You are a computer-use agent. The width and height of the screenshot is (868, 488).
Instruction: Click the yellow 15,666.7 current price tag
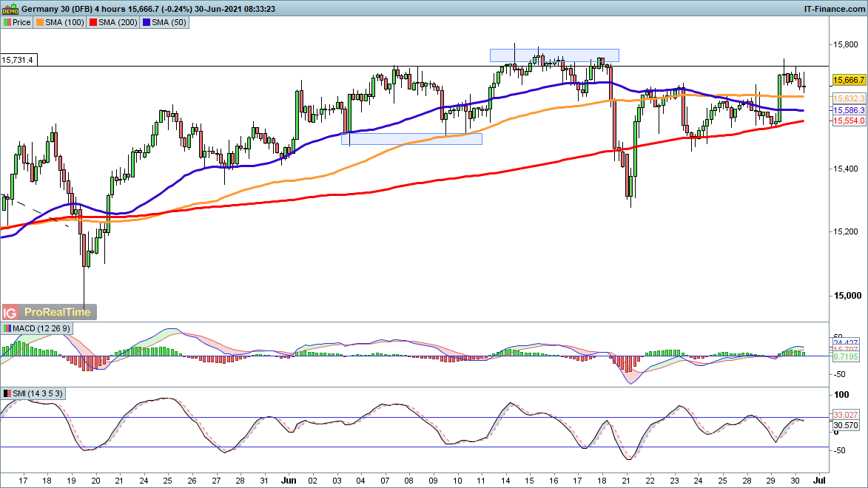pos(847,80)
